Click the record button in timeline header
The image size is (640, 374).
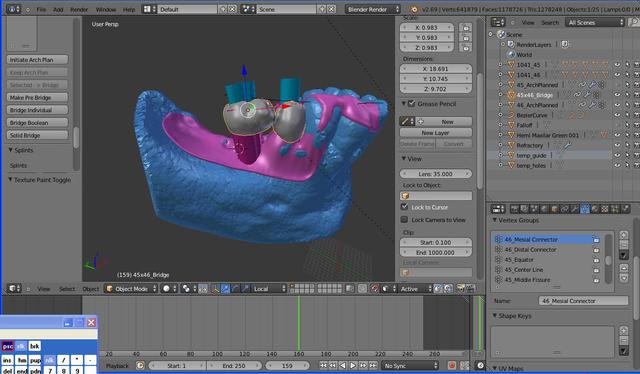(x=452, y=365)
